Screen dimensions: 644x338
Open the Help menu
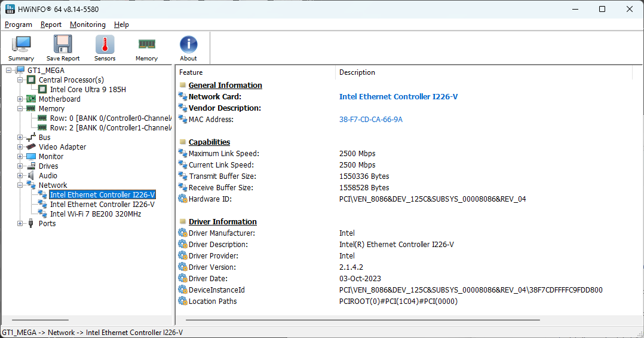pyautogui.click(x=122, y=25)
